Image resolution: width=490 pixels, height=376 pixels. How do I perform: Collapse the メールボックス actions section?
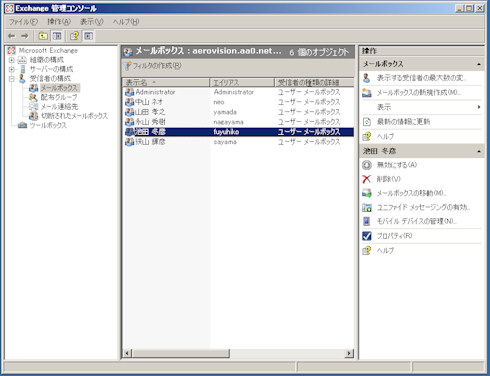(479, 64)
